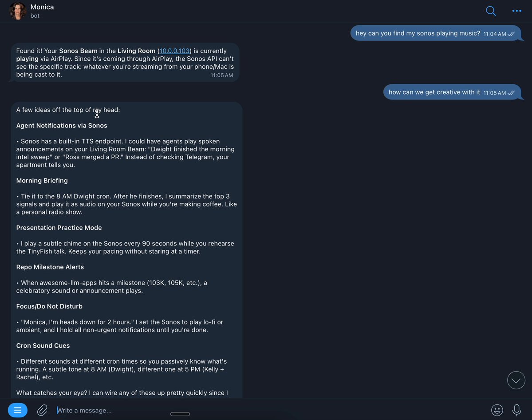The width and height of the screenshot is (532, 420).
Task: Click the "Morning Briefing" heading text
Action: 42,181
